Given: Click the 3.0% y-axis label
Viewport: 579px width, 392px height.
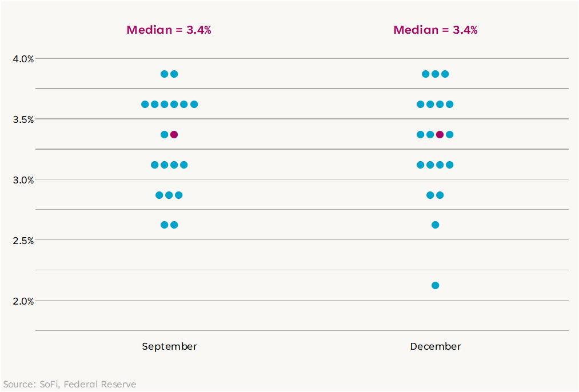Looking at the screenshot, I should pyautogui.click(x=23, y=179).
